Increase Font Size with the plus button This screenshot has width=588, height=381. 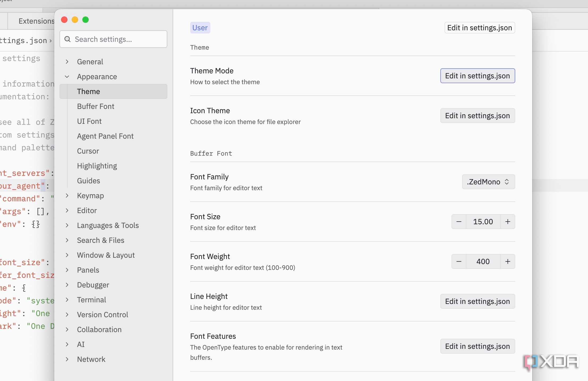508,222
